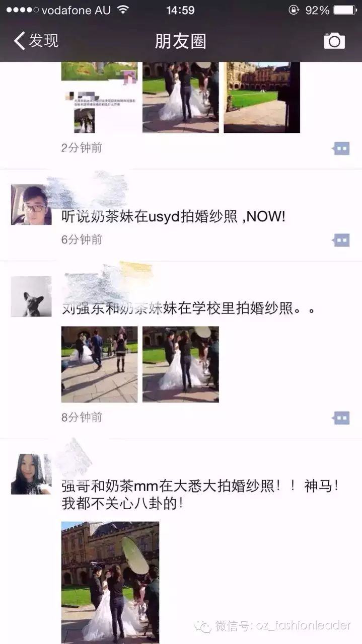Go back to 发现 with arrow
The width and height of the screenshot is (362, 644).
click(x=19, y=41)
